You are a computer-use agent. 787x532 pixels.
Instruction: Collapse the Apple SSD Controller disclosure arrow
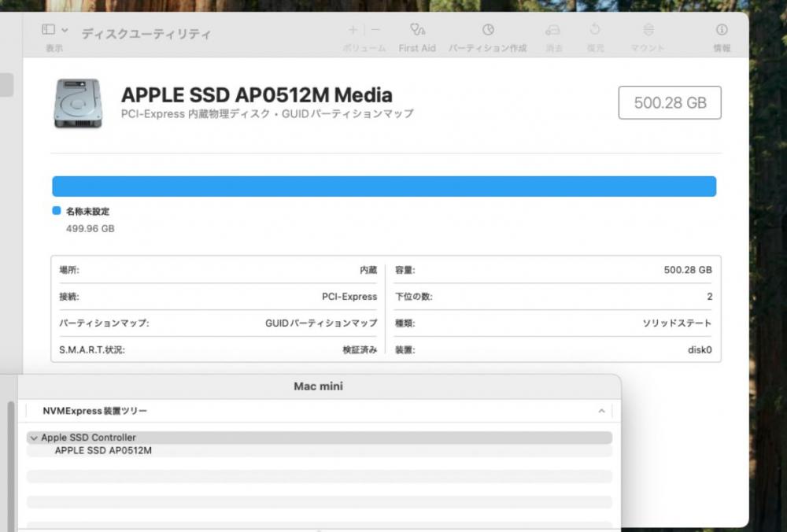34,438
